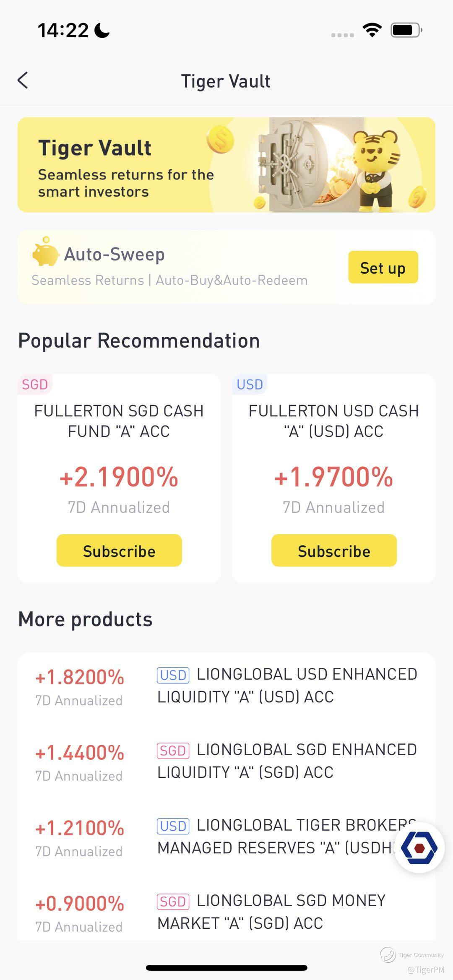Tap the +2.1900% annualized rate
453x980 pixels.
point(119,477)
